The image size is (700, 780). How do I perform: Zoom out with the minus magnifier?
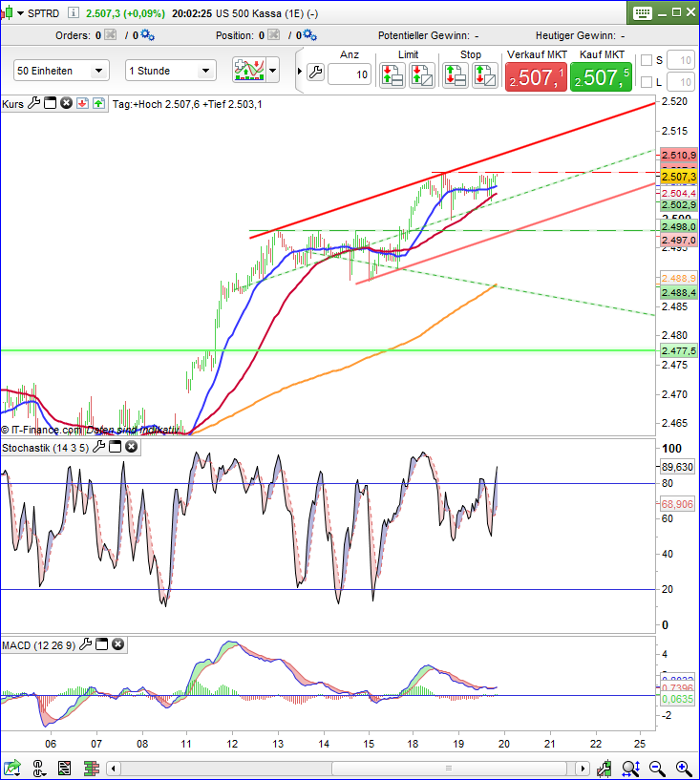pyautogui.click(x=657, y=768)
